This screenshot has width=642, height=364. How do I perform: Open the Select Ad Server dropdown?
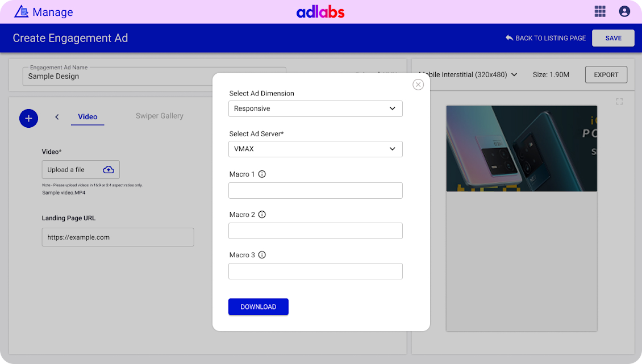point(315,149)
